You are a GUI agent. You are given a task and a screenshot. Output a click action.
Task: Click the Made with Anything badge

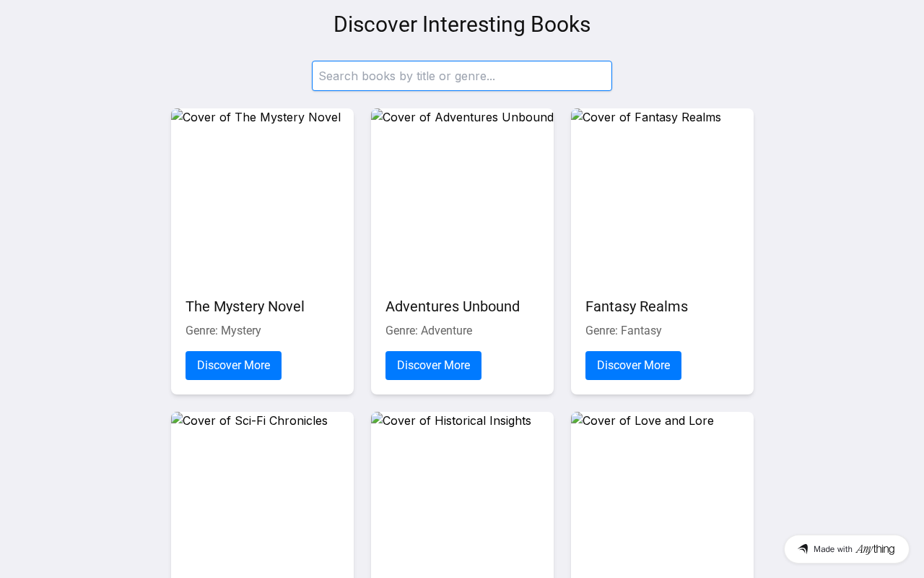(x=846, y=549)
